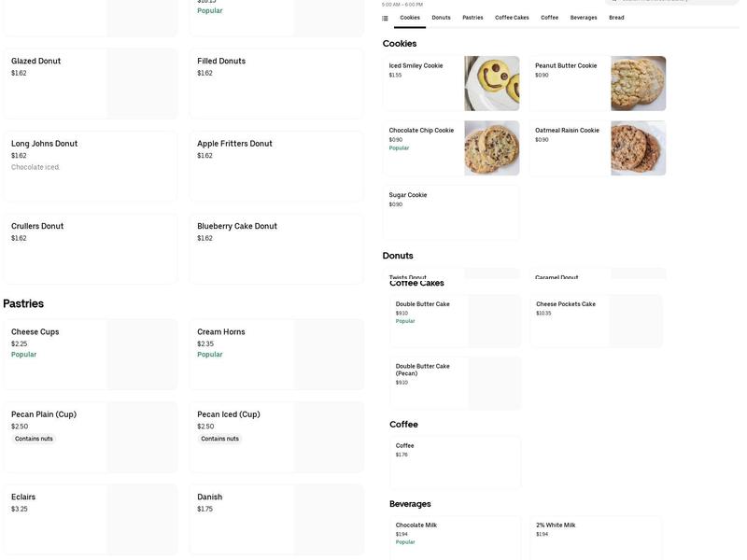Select the Eclairs pastry card
The width and height of the screenshot is (747, 560).
90,519
